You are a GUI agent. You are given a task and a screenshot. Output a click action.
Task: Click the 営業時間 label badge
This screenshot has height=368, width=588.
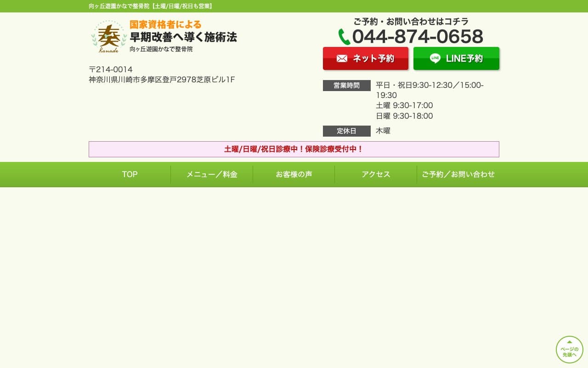click(346, 86)
